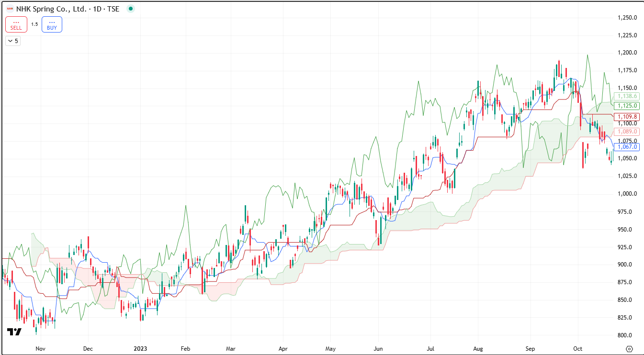This screenshot has height=355, width=644.
Task: Click the NHK company logo icon
Action: [10, 8]
